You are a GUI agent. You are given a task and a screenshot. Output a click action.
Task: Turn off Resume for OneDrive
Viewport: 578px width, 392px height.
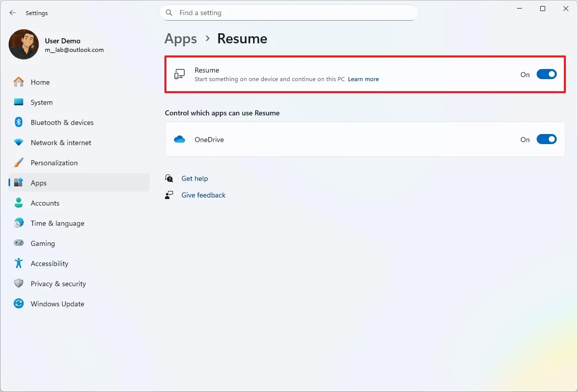click(546, 139)
